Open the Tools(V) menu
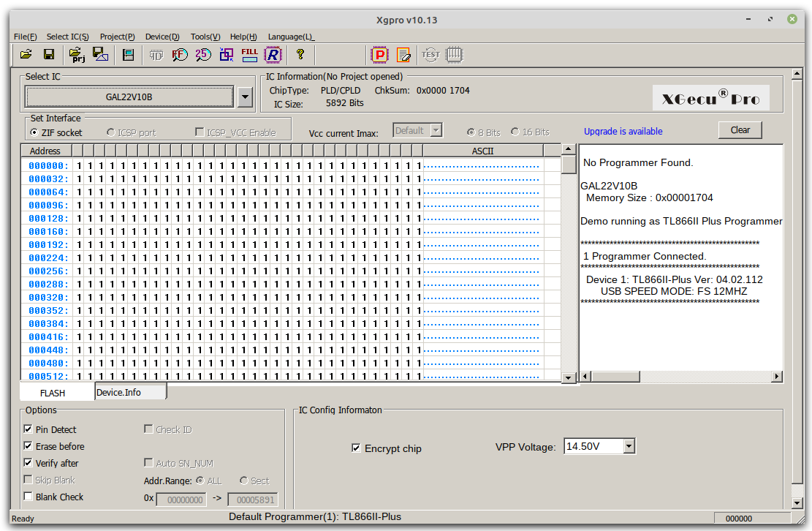The width and height of the screenshot is (812, 531). pos(205,37)
